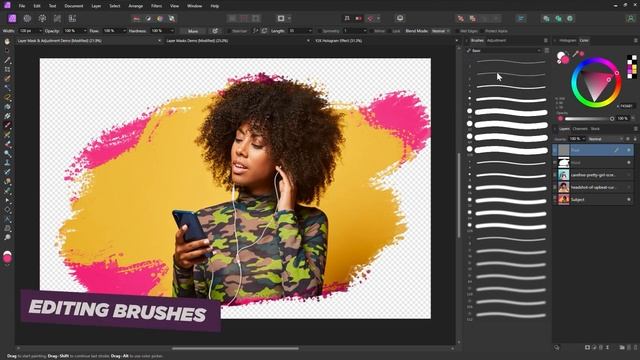Switch to the Histogram panel tab
This screenshot has width=640, height=360.
(568, 40)
